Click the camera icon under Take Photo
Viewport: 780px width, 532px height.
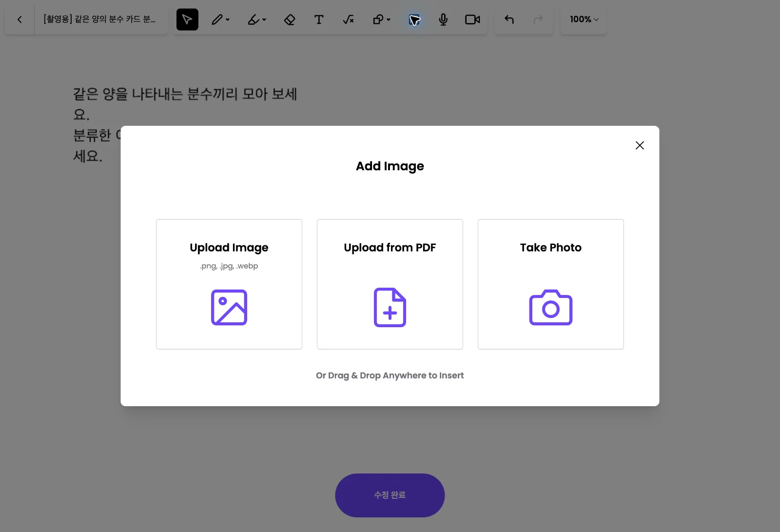551,307
